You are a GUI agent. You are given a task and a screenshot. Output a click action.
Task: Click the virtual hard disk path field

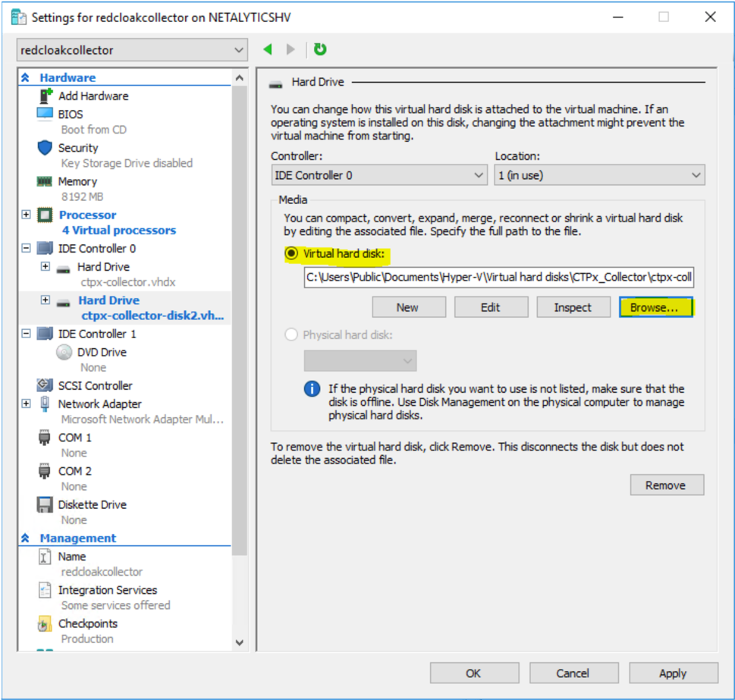click(499, 278)
